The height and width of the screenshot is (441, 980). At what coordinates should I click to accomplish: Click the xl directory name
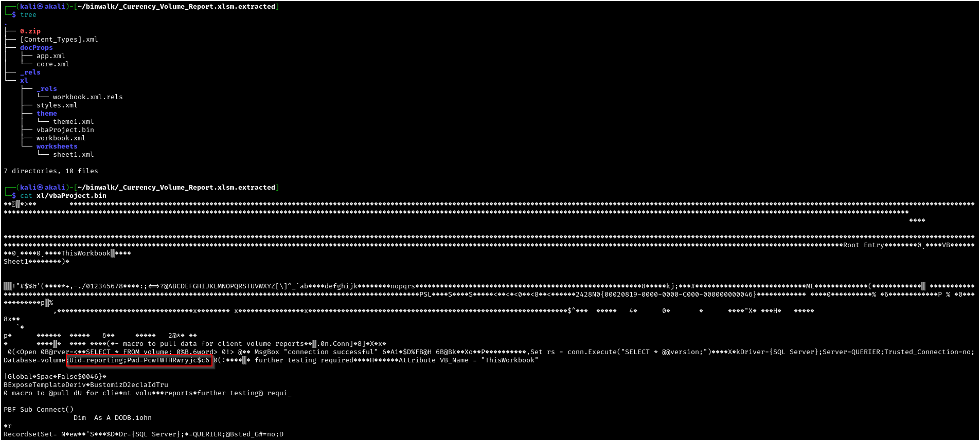[24, 81]
